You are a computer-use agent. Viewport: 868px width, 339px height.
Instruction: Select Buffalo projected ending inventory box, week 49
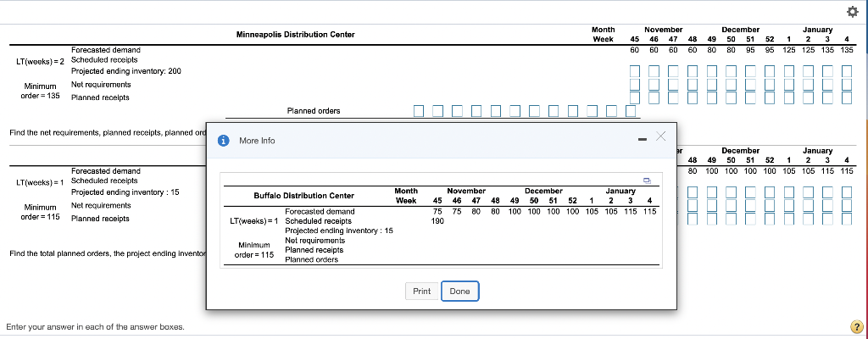(712, 192)
